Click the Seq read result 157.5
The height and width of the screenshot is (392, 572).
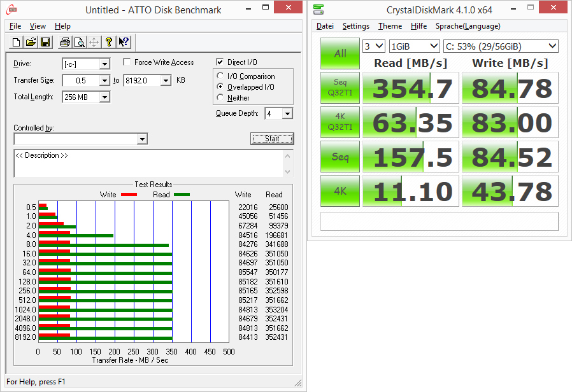tap(411, 157)
